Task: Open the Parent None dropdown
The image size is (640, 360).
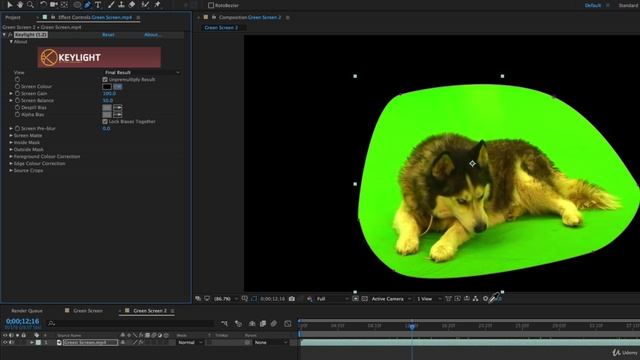Action: [x=271, y=342]
